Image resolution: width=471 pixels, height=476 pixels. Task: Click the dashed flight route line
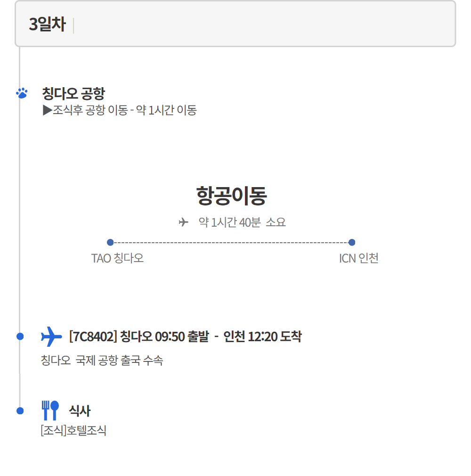coord(231,242)
